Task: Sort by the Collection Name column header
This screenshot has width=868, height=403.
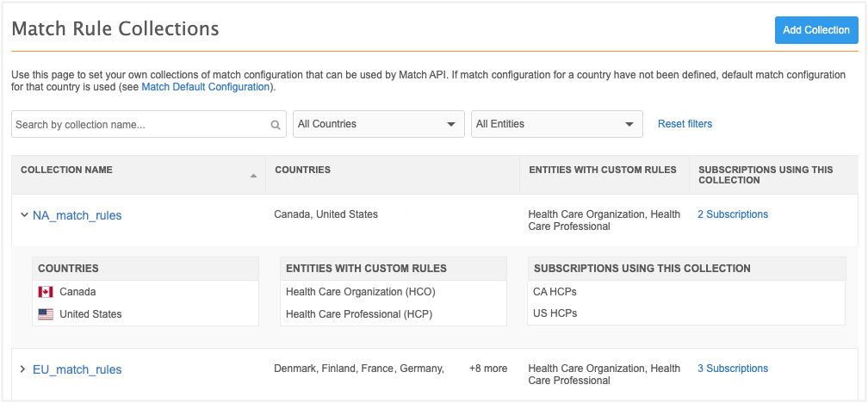Action: click(x=66, y=170)
